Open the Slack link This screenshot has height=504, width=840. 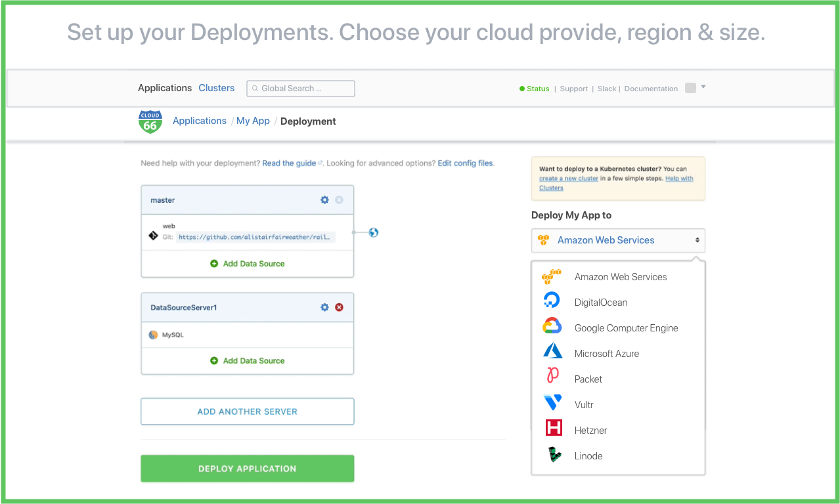(607, 89)
